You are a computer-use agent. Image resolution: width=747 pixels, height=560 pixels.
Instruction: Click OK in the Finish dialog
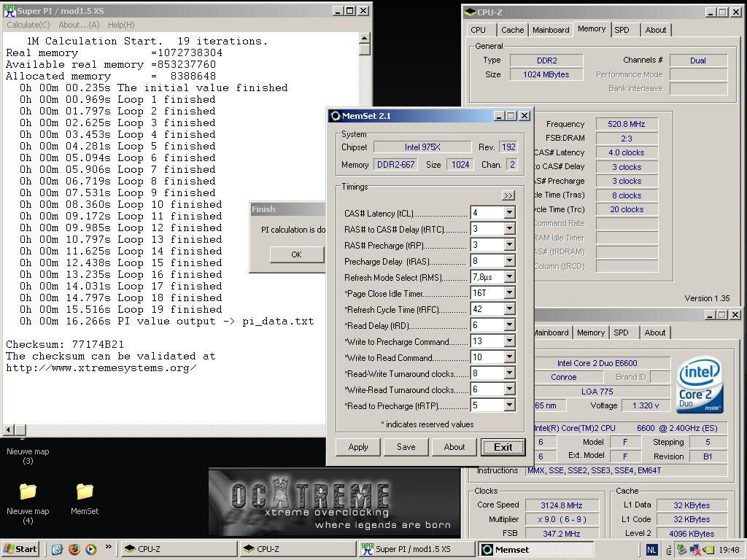(296, 254)
